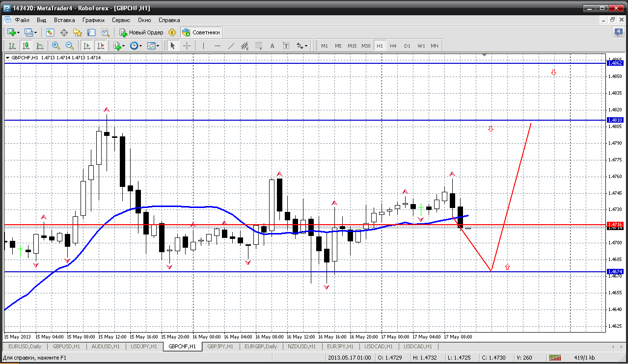The width and height of the screenshot is (628, 364).
Task: Switch to MN timeframe
Action: click(x=435, y=46)
